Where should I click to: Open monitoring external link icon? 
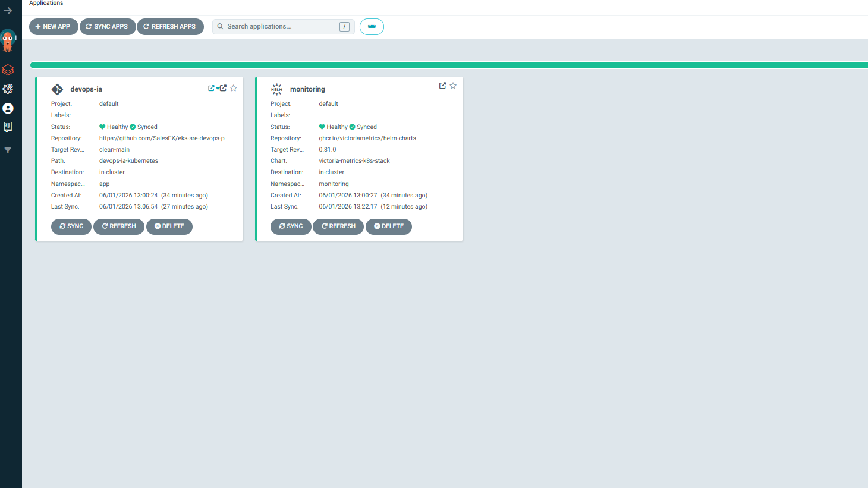click(x=442, y=86)
